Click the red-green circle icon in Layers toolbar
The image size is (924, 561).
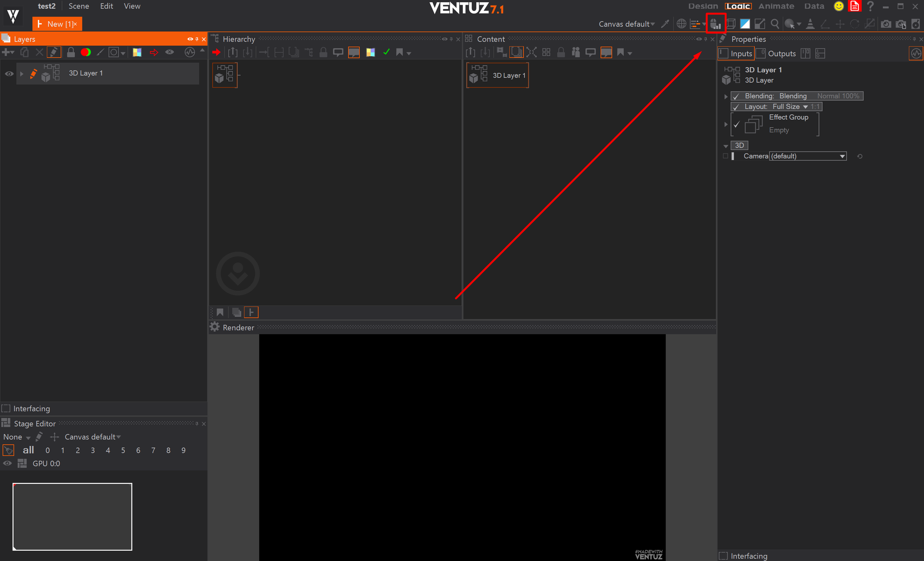(86, 52)
